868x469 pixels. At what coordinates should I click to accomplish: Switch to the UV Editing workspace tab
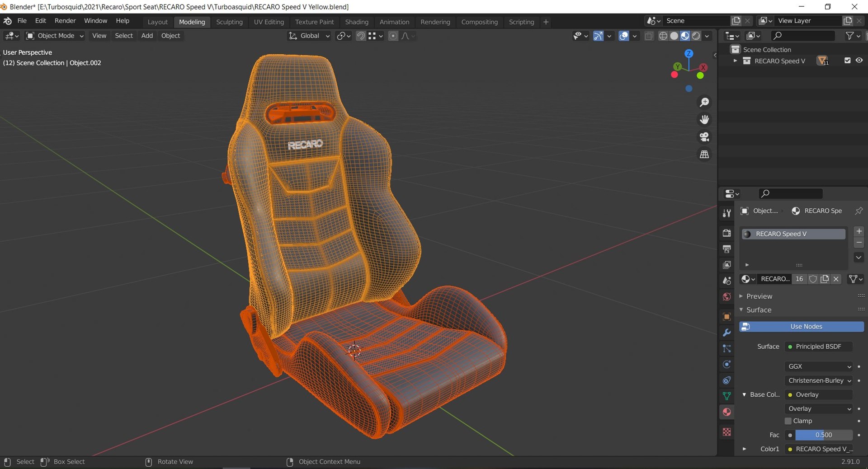pyautogui.click(x=269, y=22)
